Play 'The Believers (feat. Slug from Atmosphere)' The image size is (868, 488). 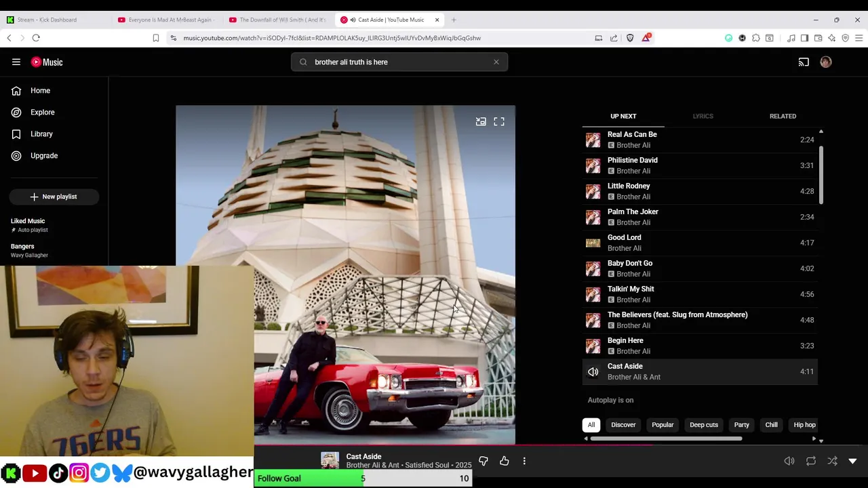click(x=700, y=320)
